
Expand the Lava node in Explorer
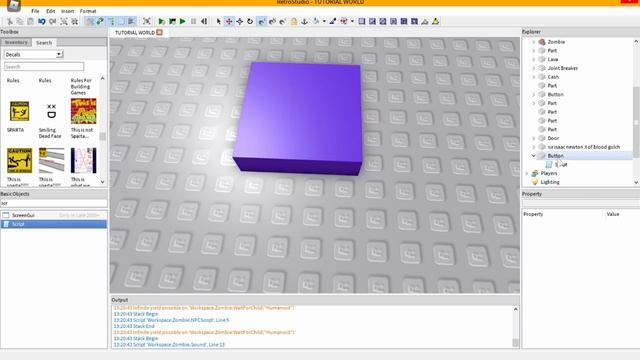[x=533, y=59]
